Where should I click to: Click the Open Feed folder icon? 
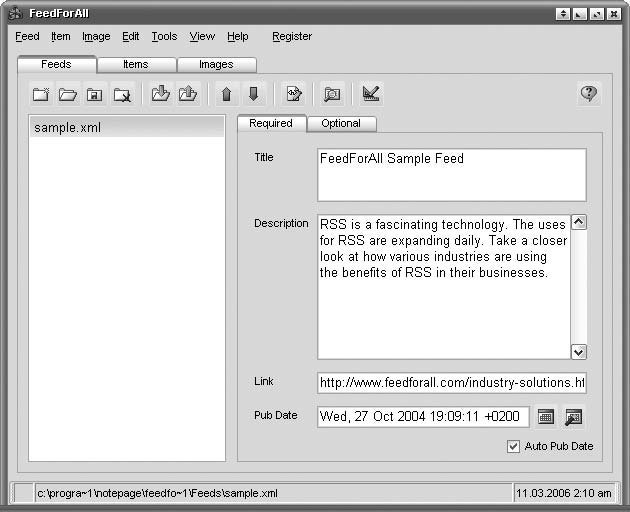coord(68,94)
